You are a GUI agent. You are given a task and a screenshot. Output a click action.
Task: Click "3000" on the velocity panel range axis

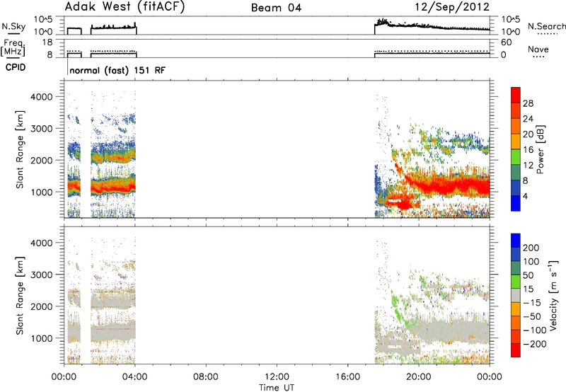tap(41, 275)
